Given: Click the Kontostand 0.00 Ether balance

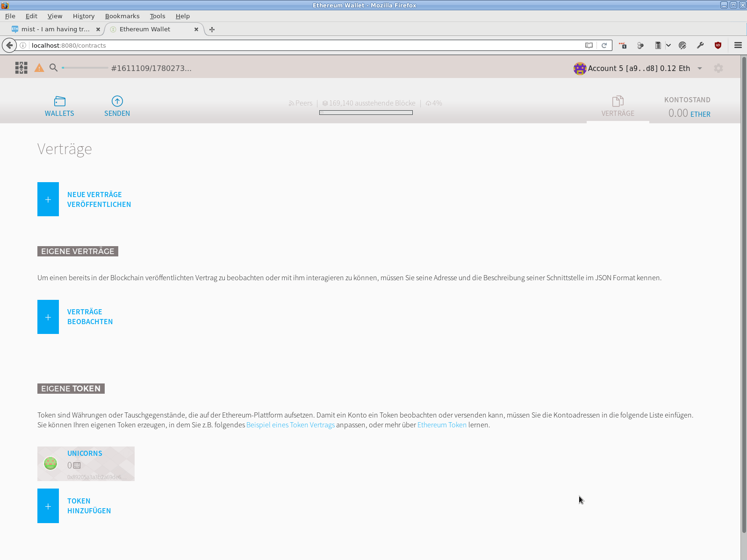Looking at the screenshot, I should [x=687, y=107].
